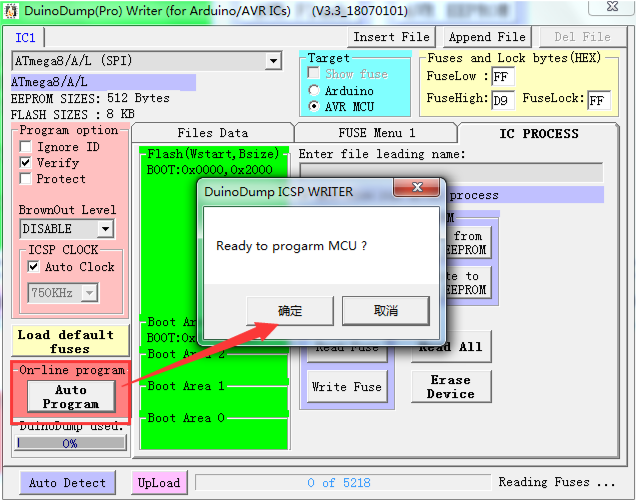The width and height of the screenshot is (636, 500).
Task: Click the EEPROM SIZES: 512 Bytes text
Action: (x=90, y=99)
